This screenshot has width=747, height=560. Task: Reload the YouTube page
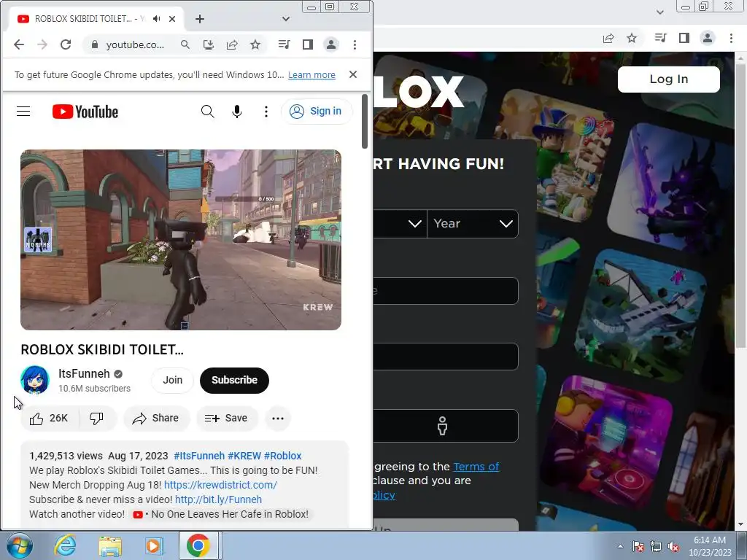point(66,44)
